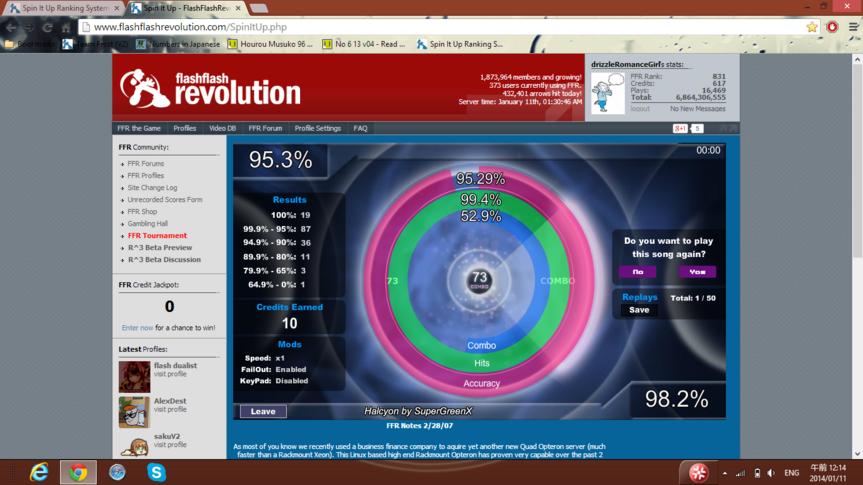This screenshot has width=863, height=485.
Task: Click the red extension icon beside the star
Action: (x=832, y=27)
